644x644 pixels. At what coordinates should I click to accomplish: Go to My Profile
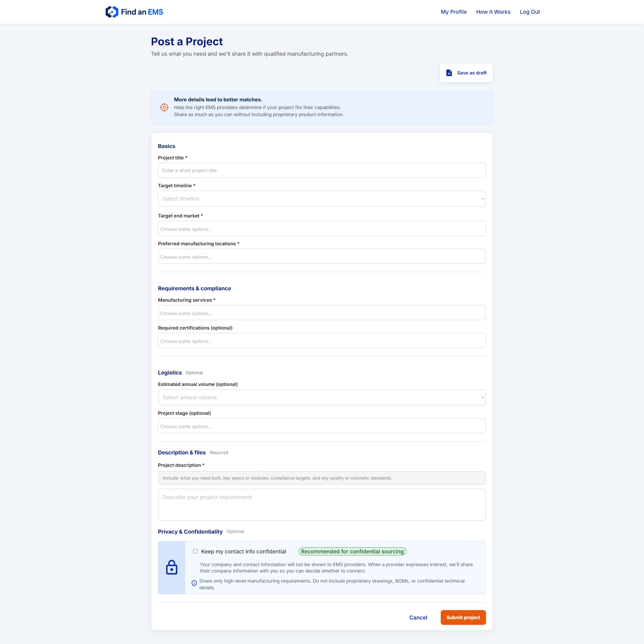[x=454, y=12]
